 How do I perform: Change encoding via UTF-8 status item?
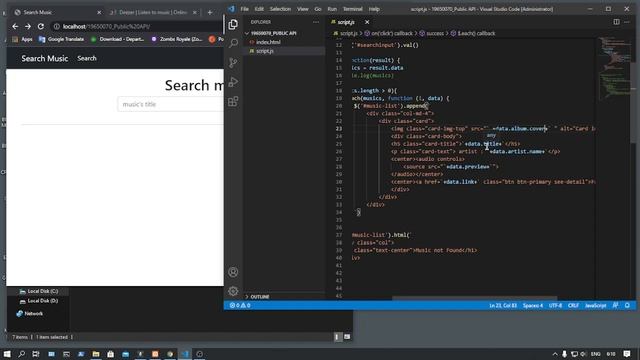point(555,305)
